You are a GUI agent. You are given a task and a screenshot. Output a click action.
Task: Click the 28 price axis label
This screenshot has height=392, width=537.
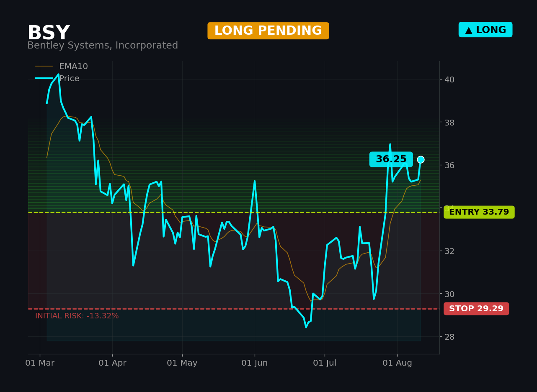click(x=449, y=337)
